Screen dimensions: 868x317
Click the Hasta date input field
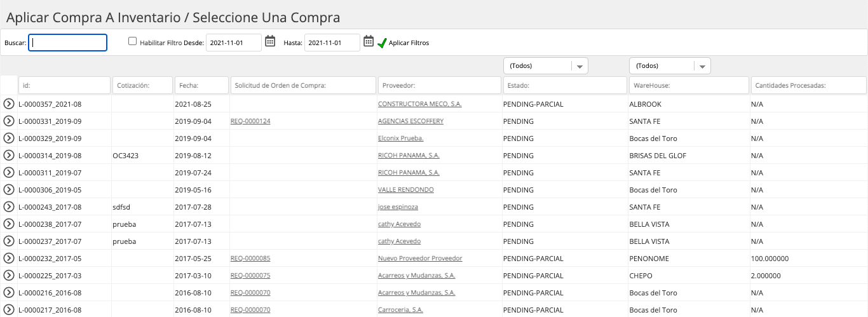click(332, 43)
